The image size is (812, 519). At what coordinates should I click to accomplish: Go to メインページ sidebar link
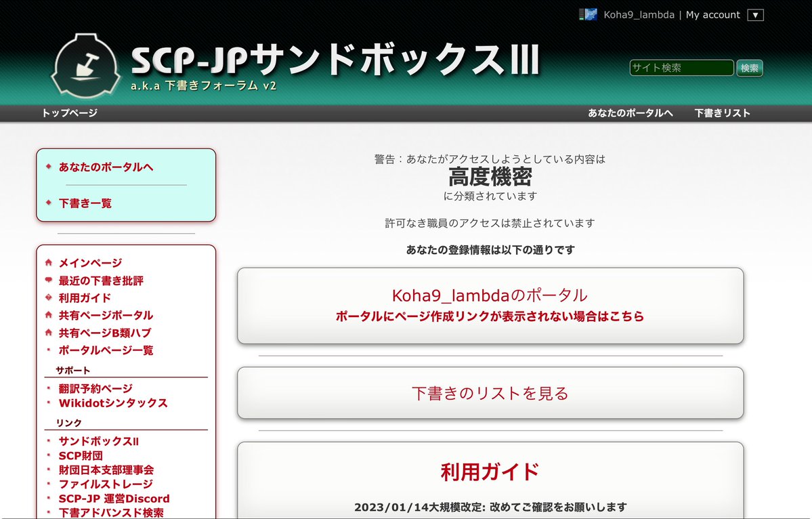[x=90, y=263]
